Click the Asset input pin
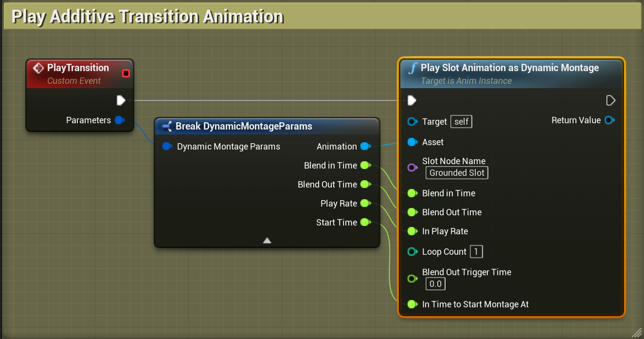The height and width of the screenshot is (339, 644). click(412, 142)
